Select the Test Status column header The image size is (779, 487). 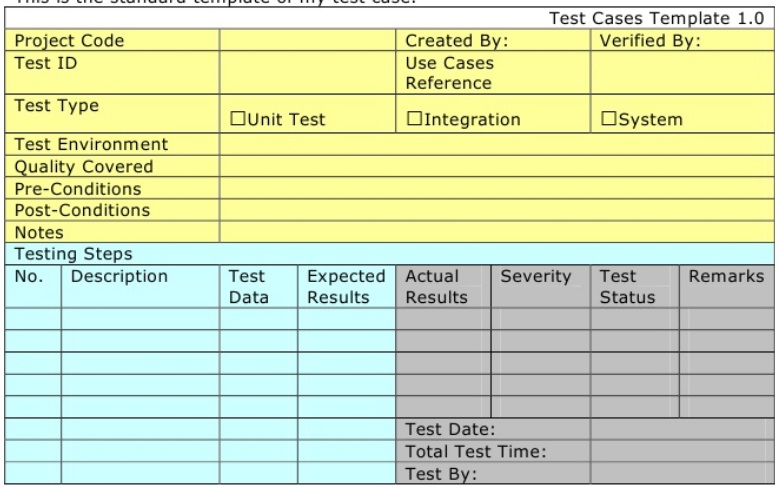point(626,286)
